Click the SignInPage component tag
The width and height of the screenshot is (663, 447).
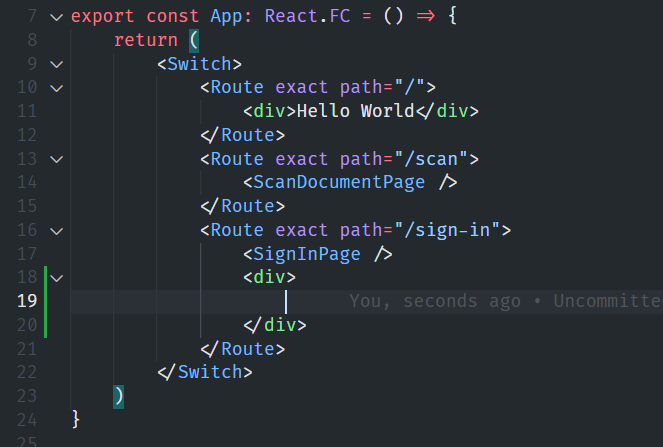point(318,254)
